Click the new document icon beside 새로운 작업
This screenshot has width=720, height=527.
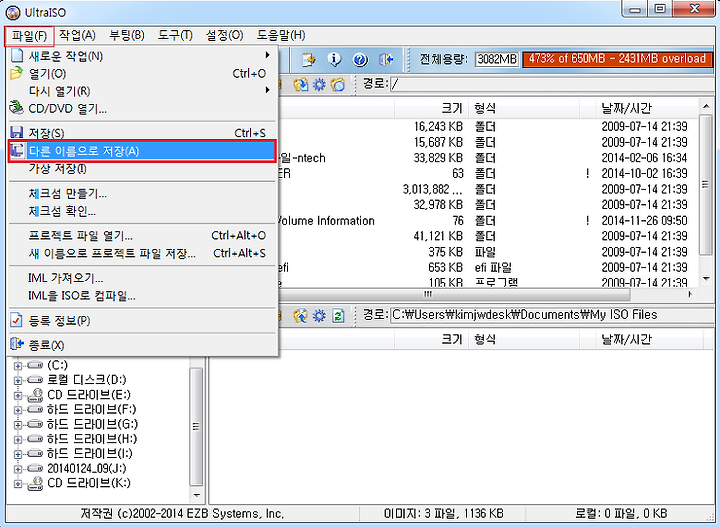pyautogui.click(x=17, y=56)
